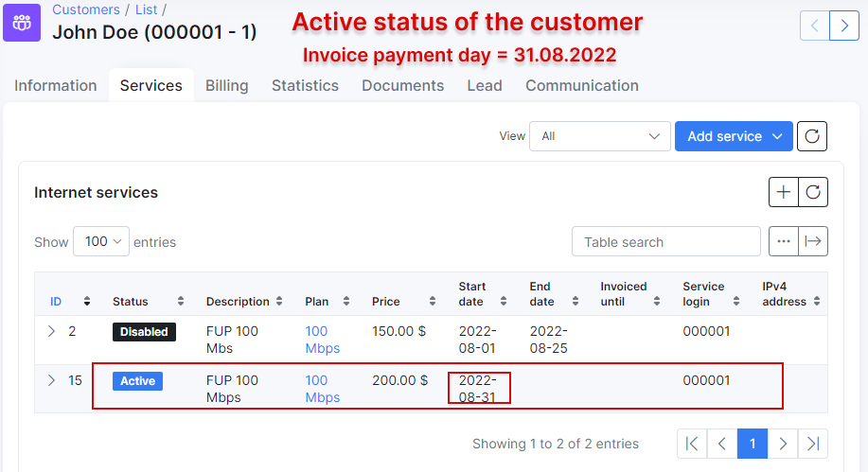This screenshot has height=472, width=868.
Task: Refresh the Internet services table
Action: click(813, 192)
